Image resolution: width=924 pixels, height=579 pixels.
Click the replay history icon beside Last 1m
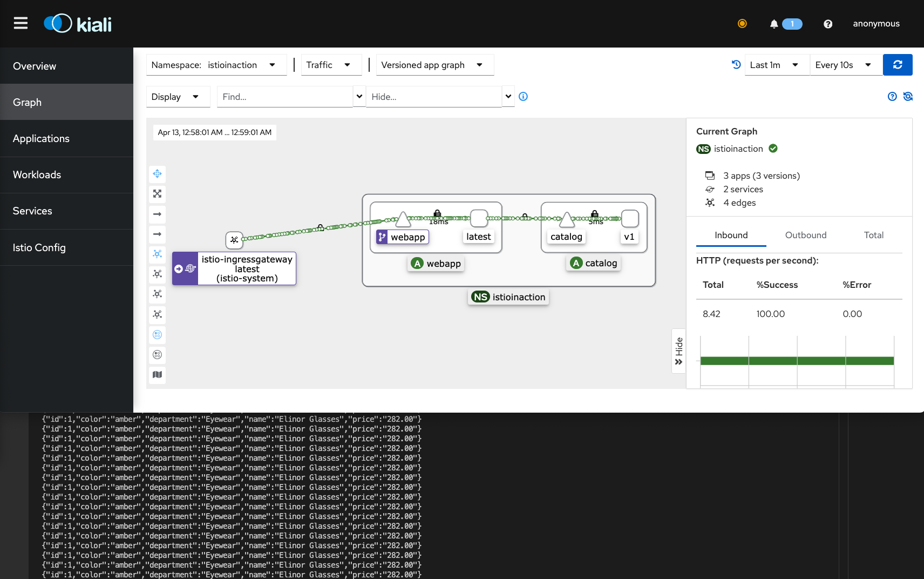click(736, 64)
